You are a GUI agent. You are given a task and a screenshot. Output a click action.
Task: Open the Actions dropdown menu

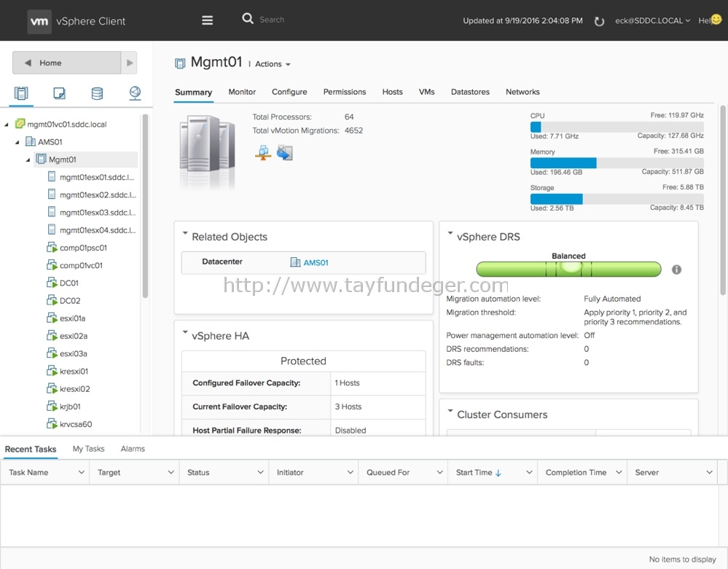click(273, 64)
